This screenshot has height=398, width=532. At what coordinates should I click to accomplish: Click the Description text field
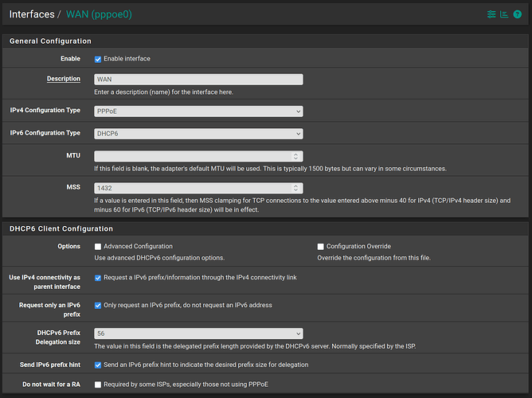[198, 80]
